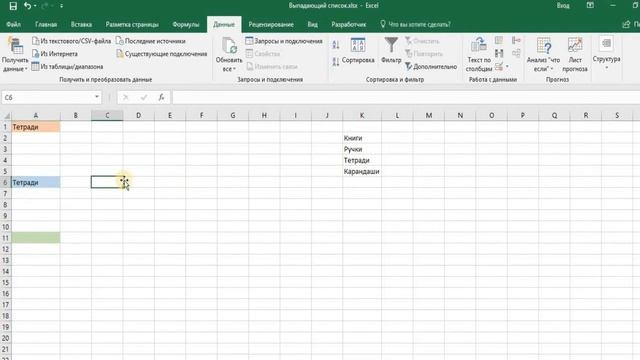Click the Insert Function fx icon
Screen dimensions: 640x360
(x=162, y=98)
